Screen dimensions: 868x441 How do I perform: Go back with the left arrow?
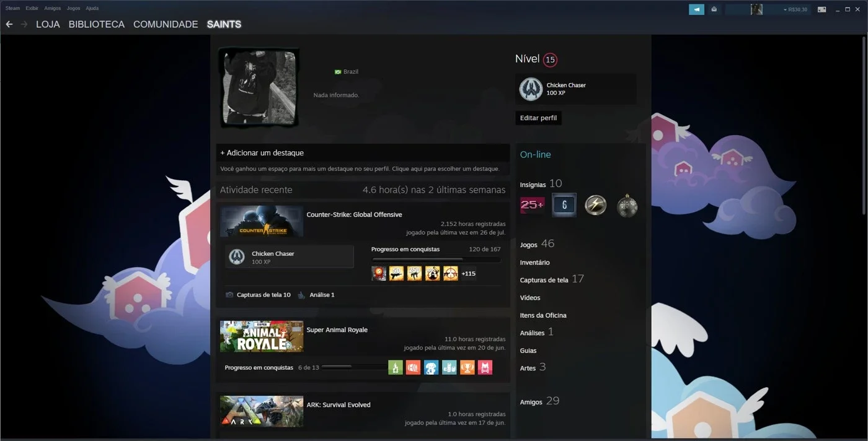[x=9, y=24]
